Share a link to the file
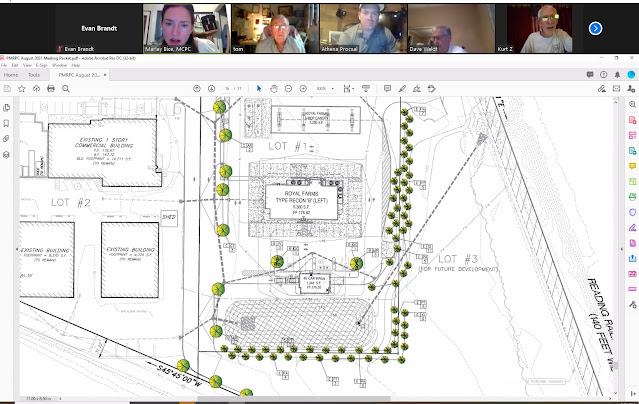 [602, 88]
